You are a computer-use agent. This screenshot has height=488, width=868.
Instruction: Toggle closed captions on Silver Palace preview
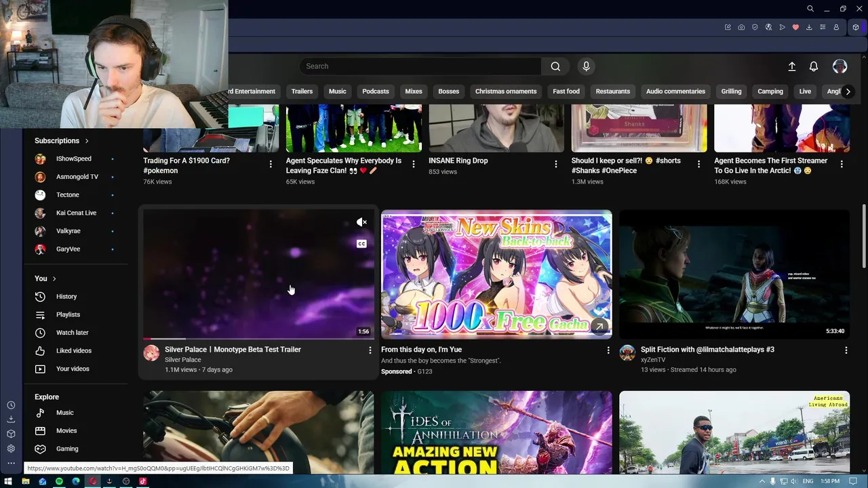(x=361, y=244)
